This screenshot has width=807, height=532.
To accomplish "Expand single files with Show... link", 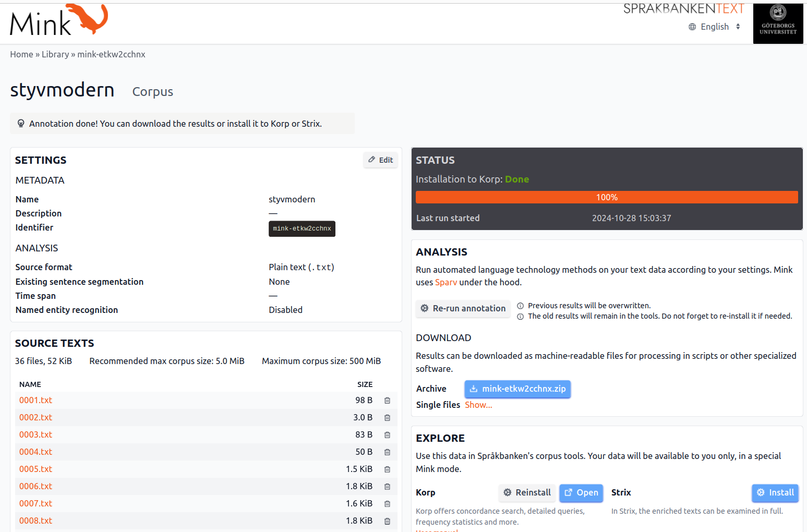I will [478, 405].
